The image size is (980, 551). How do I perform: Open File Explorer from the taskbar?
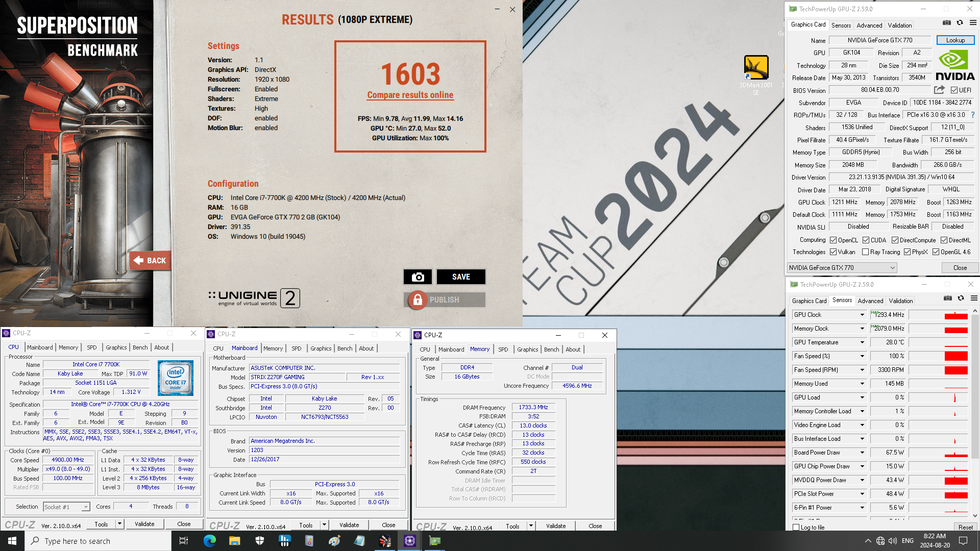(x=234, y=541)
